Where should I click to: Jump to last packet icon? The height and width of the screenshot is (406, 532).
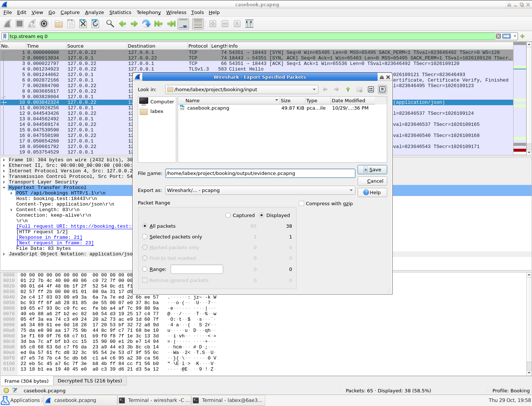[x=171, y=24]
